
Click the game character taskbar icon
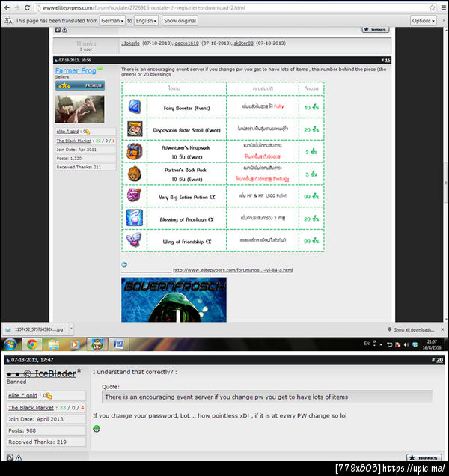(x=97, y=344)
